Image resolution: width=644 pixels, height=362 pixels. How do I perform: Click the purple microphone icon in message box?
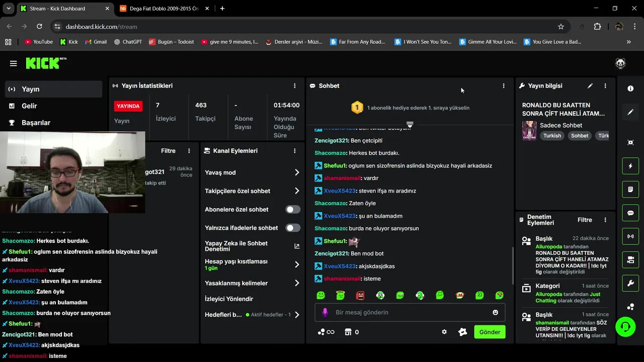(325, 312)
